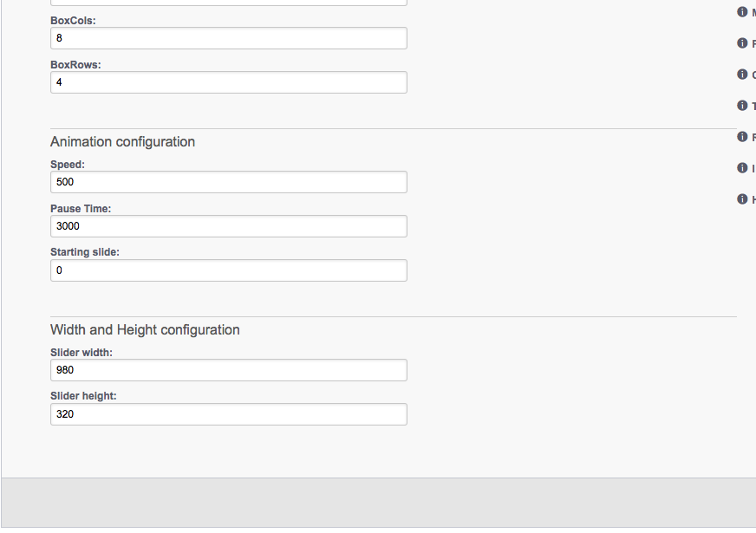
Task: Click the "Pause Time:" label
Action: click(81, 209)
